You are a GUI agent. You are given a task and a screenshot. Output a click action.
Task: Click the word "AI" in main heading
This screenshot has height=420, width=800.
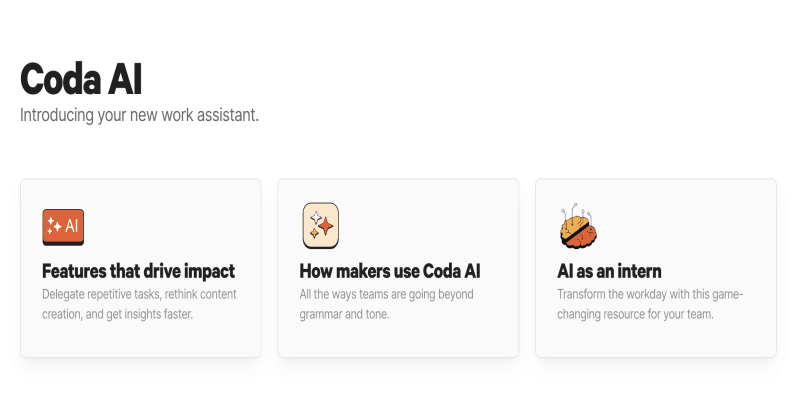[127, 78]
